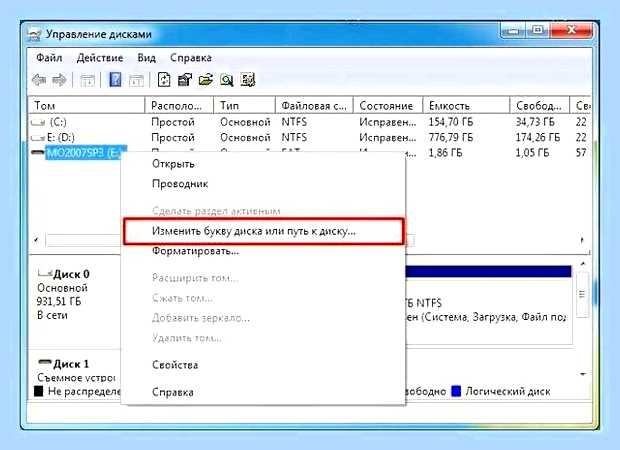The width and height of the screenshot is (620, 450).
Task: Click the volume list right scroll arrow
Action: (582, 240)
